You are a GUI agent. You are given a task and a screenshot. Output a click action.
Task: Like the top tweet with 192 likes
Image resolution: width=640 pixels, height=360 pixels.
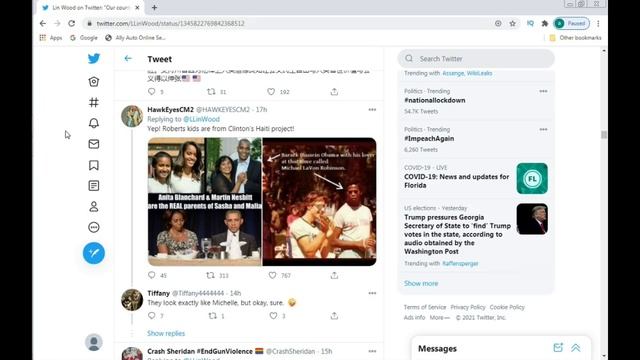click(271, 92)
